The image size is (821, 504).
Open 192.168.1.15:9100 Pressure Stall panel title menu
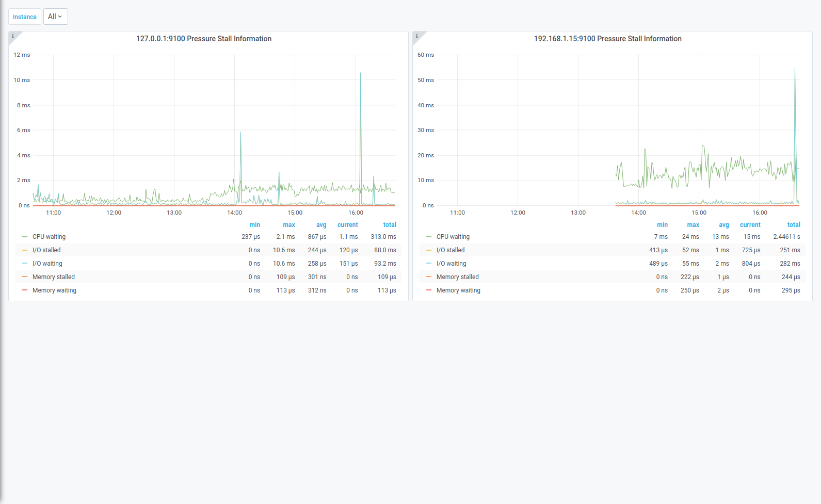[x=607, y=39]
